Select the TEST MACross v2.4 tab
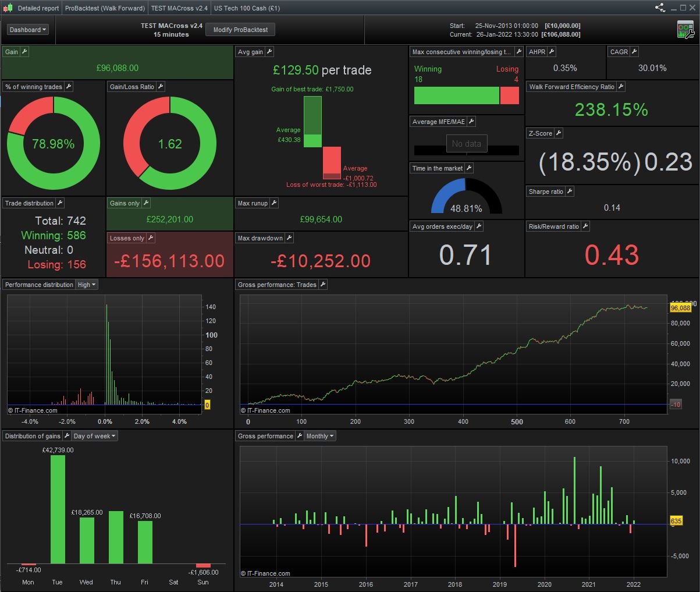Viewport: 700px width, 592px height. (179, 8)
